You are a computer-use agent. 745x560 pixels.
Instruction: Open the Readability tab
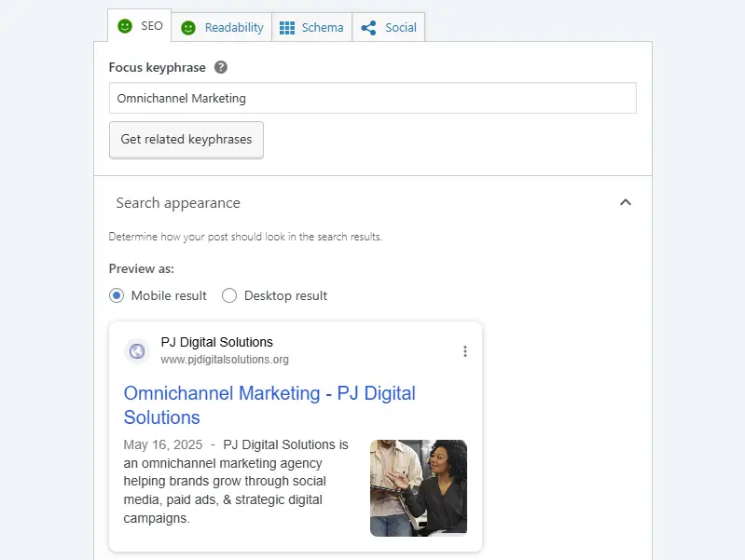point(222,28)
